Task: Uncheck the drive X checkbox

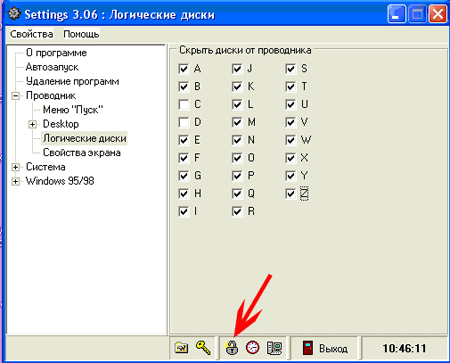Action: pos(291,158)
